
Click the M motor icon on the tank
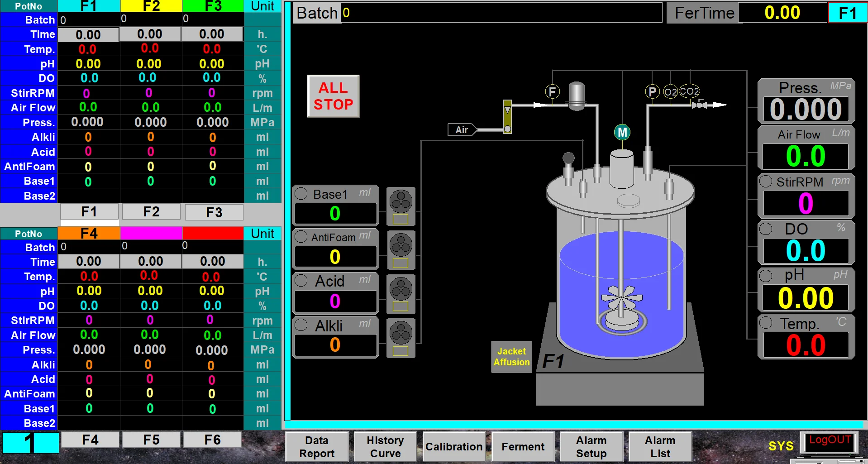622,132
